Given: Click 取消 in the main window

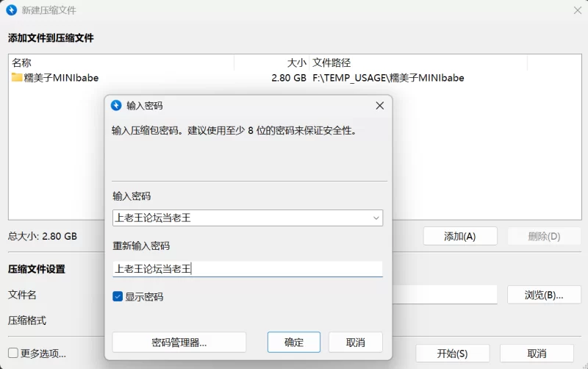Looking at the screenshot, I should point(537,353).
